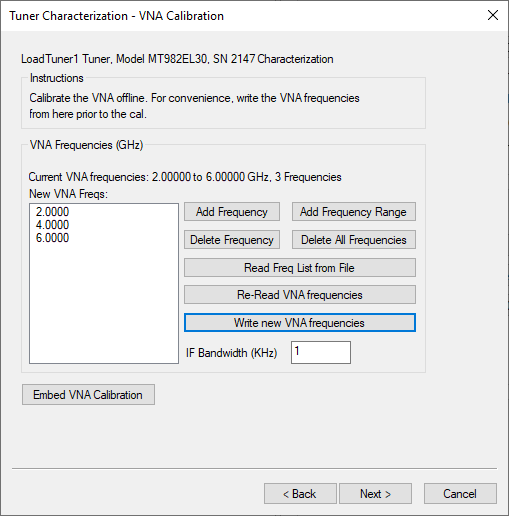Cancel the tuner characterization wizard
Screen dimensions: 509x516
[460, 494]
